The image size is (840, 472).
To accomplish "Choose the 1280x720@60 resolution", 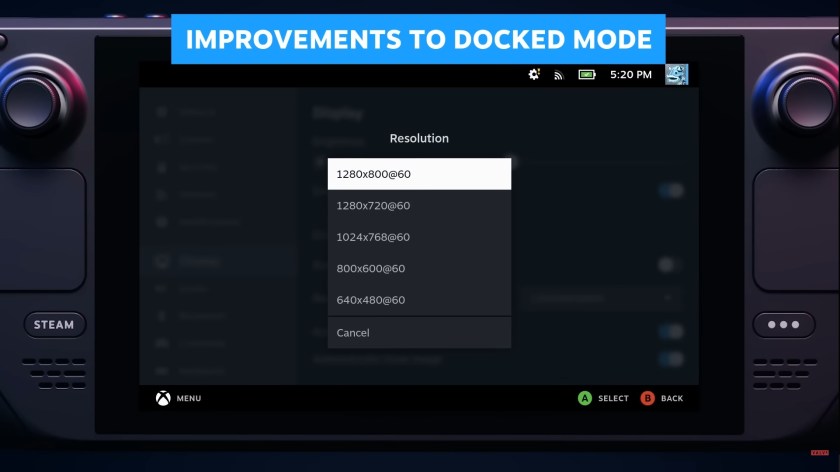I will (419, 206).
